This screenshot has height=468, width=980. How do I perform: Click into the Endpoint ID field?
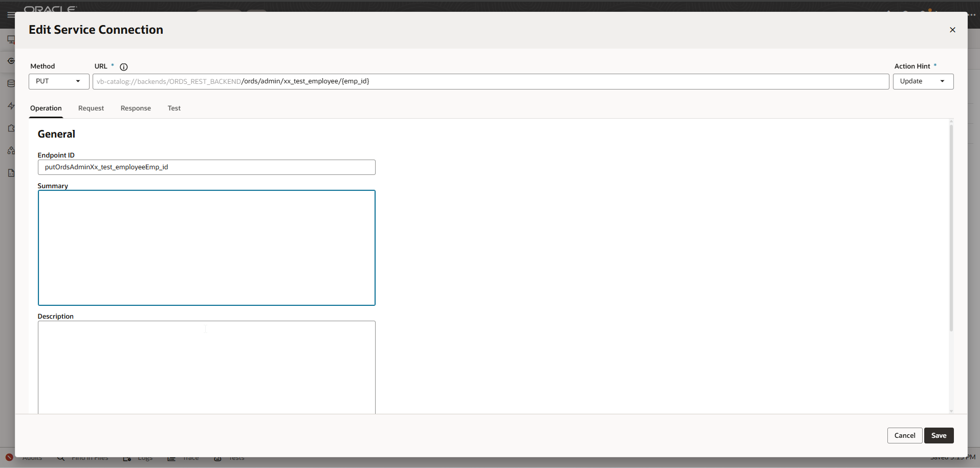(x=206, y=167)
